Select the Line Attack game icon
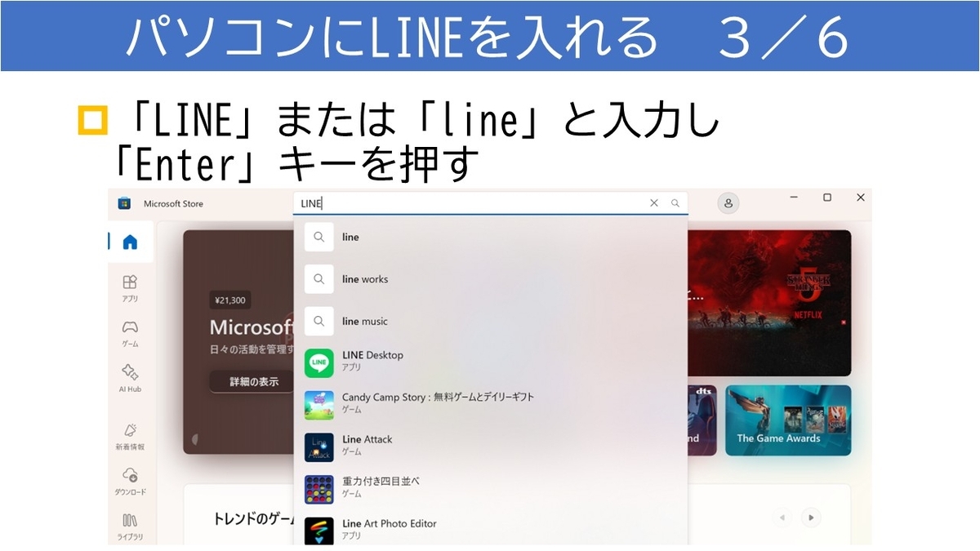The height and width of the screenshot is (551, 980). pos(319,447)
